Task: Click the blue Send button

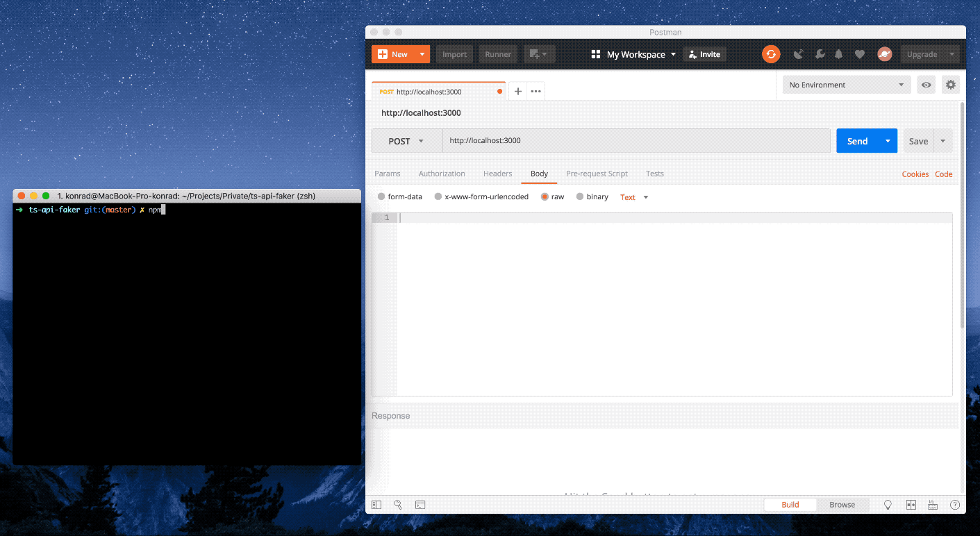Action: coord(858,141)
